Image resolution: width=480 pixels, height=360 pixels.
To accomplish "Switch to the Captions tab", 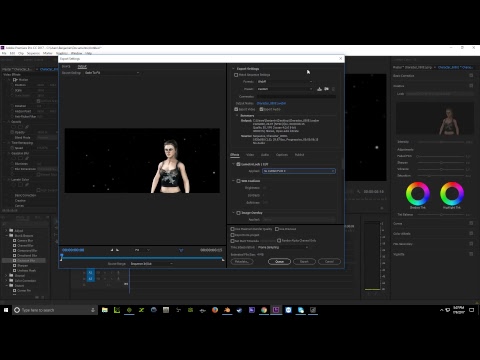I will 282,155.
